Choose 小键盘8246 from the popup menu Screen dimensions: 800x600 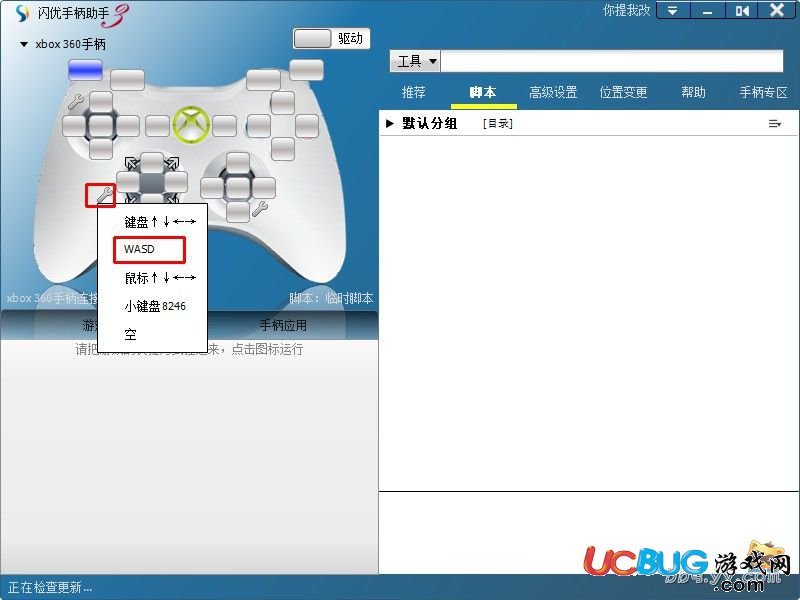point(155,306)
